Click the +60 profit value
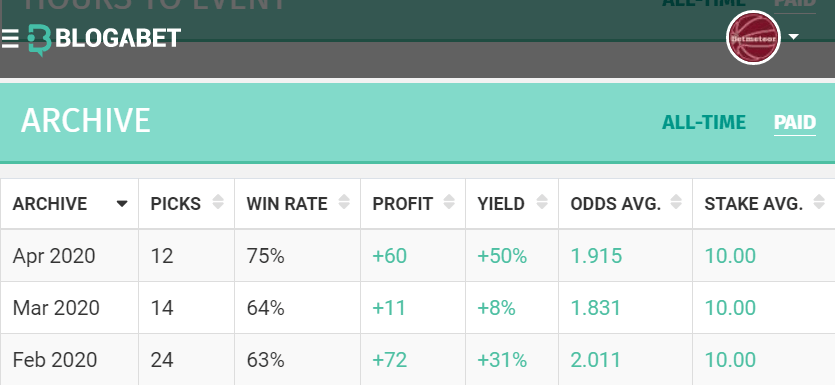 389,256
